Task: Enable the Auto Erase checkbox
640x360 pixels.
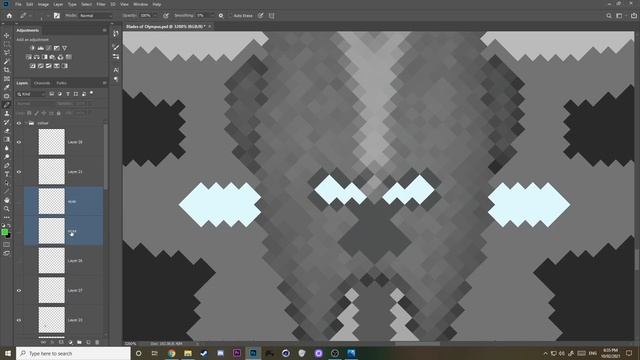Action: pyautogui.click(x=231, y=16)
